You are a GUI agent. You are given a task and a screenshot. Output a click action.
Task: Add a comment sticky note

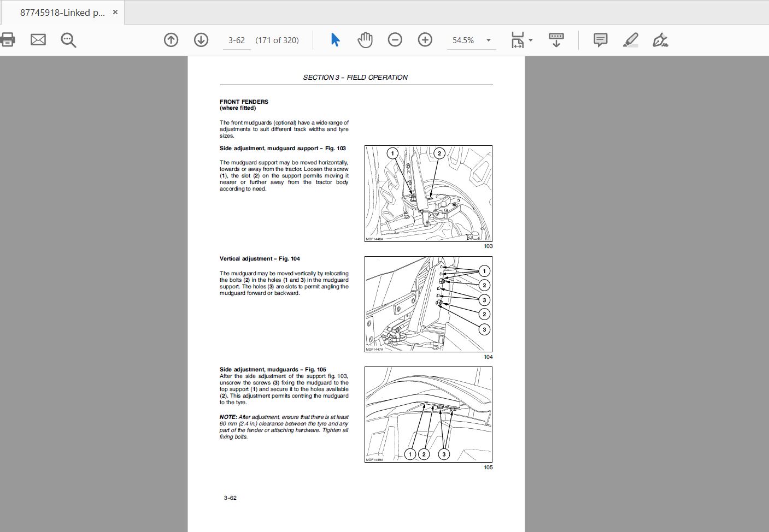pyautogui.click(x=601, y=40)
